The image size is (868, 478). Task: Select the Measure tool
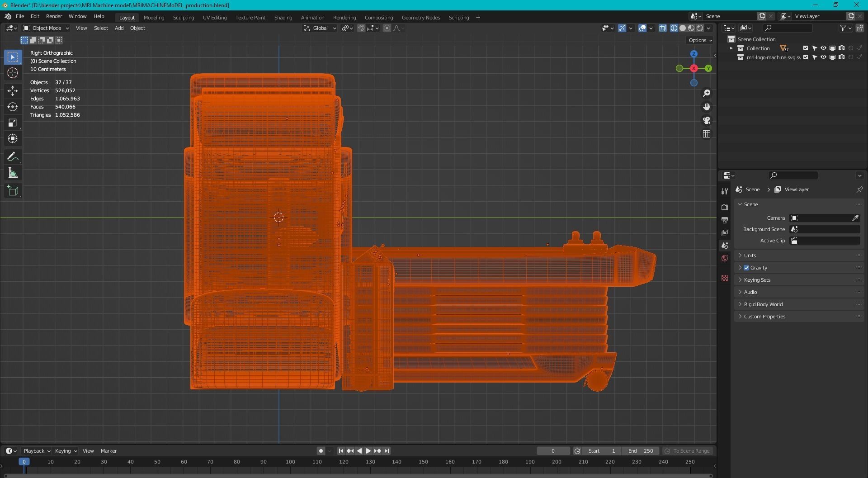(13, 173)
